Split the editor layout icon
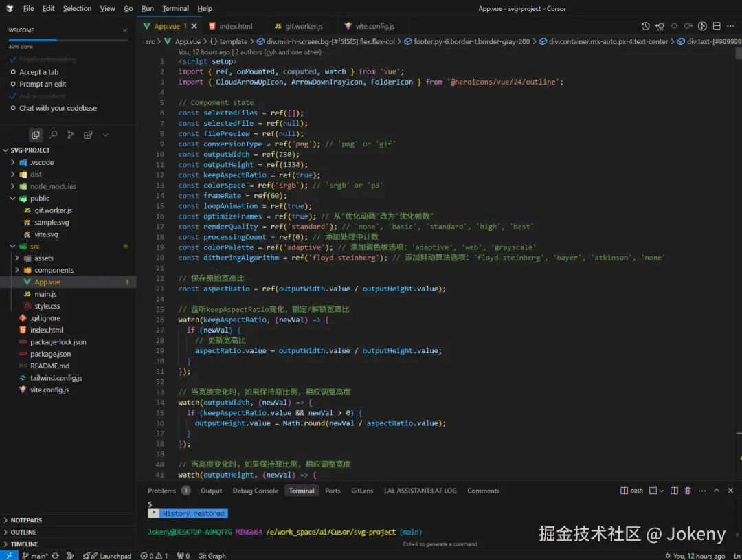742x560 pixels. click(717, 26)
